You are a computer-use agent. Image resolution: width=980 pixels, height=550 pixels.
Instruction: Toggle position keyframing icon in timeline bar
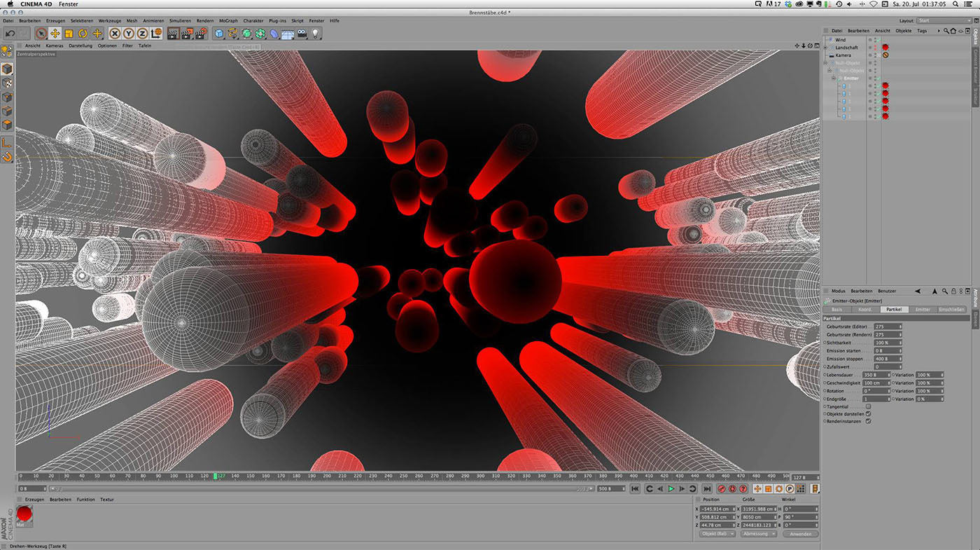point(757,488)
